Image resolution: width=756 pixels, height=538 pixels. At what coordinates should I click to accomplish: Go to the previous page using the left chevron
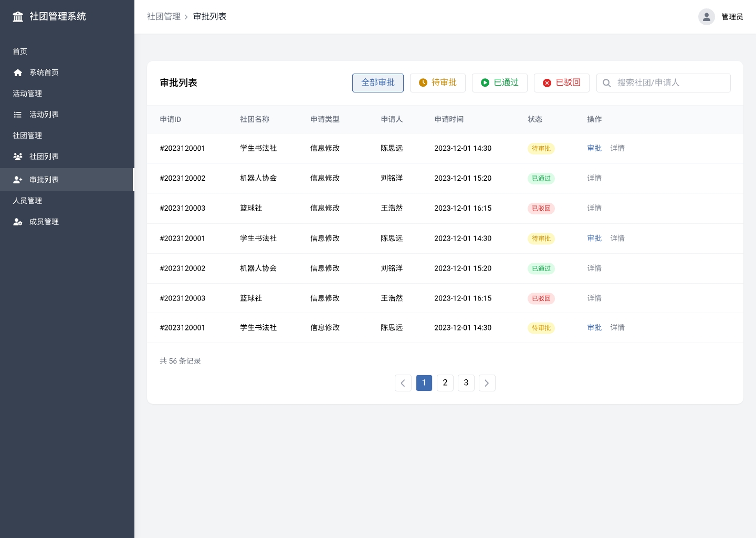point(403,383)
